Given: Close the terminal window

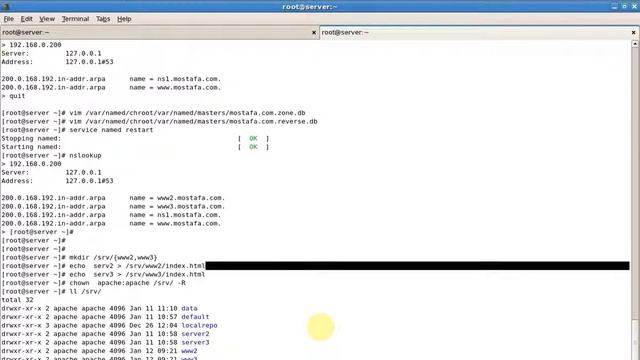Looking at the screenshot, I should 634,7.
